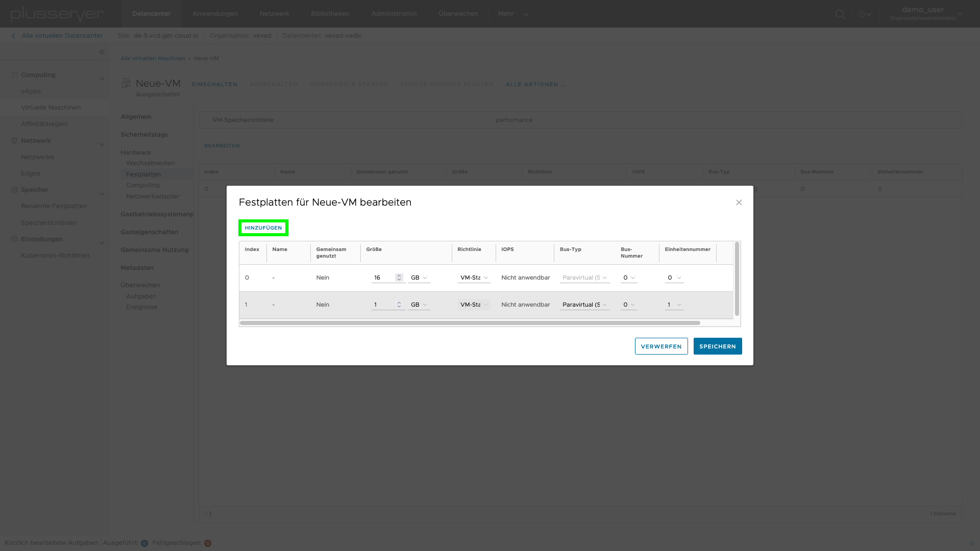Screen dimensions: 980x551
Task: Click the Netzwerk sidebar section icon
Action: point(14,141)
